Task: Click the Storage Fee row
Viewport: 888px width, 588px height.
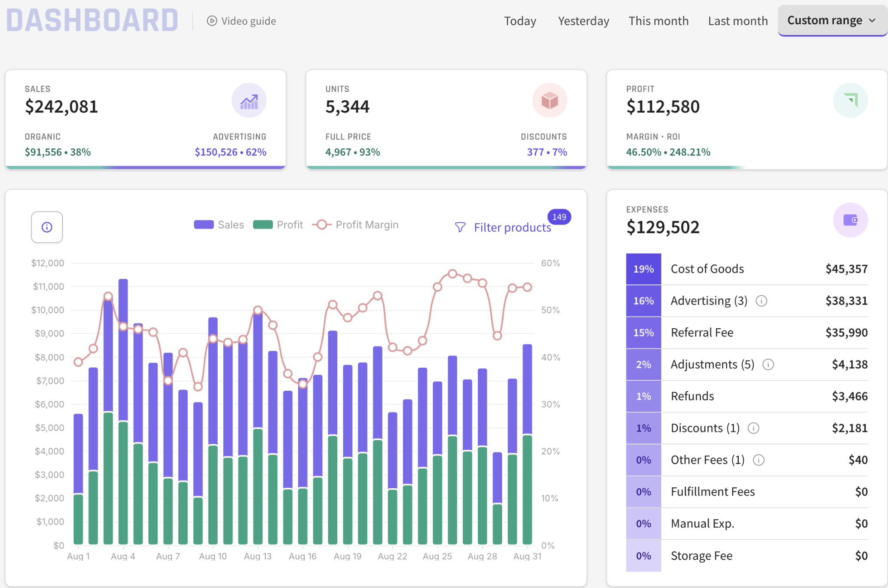Action: pyautogui.click(x=747, y=556)
